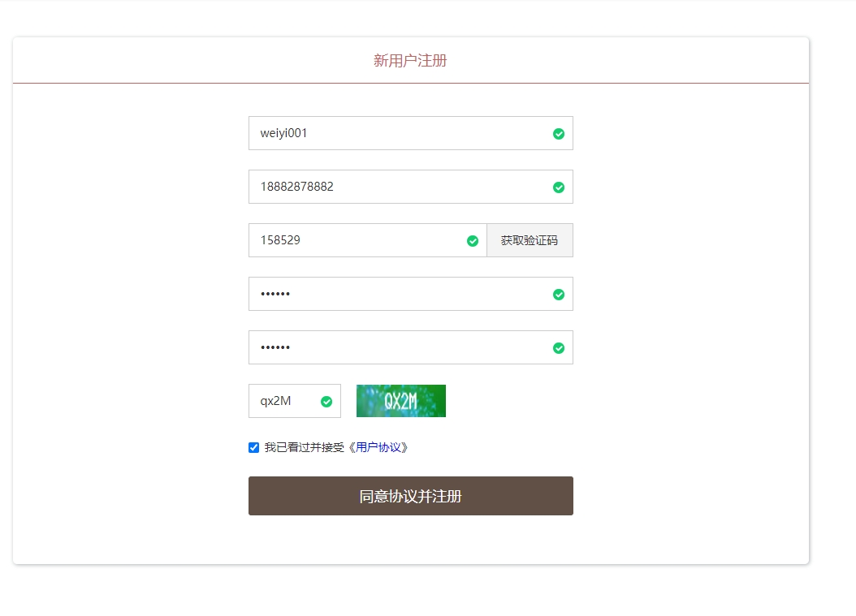This screenshot has width=856, height=616.
Task: Refresh the QX2M captcha image
Action: click(x=401, y=401)
